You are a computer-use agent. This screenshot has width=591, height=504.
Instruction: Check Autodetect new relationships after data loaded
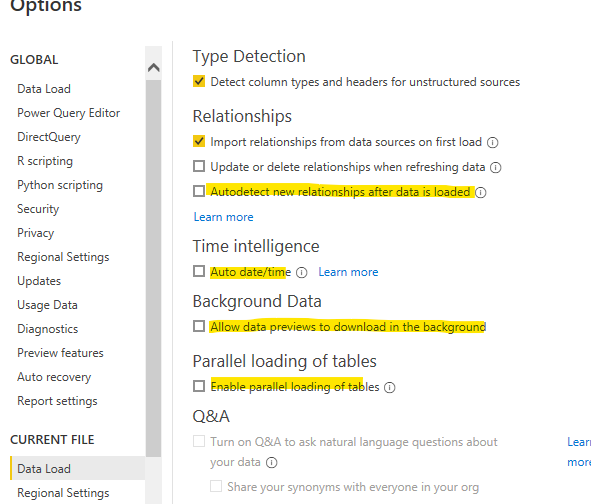click(x=199, y=191)
